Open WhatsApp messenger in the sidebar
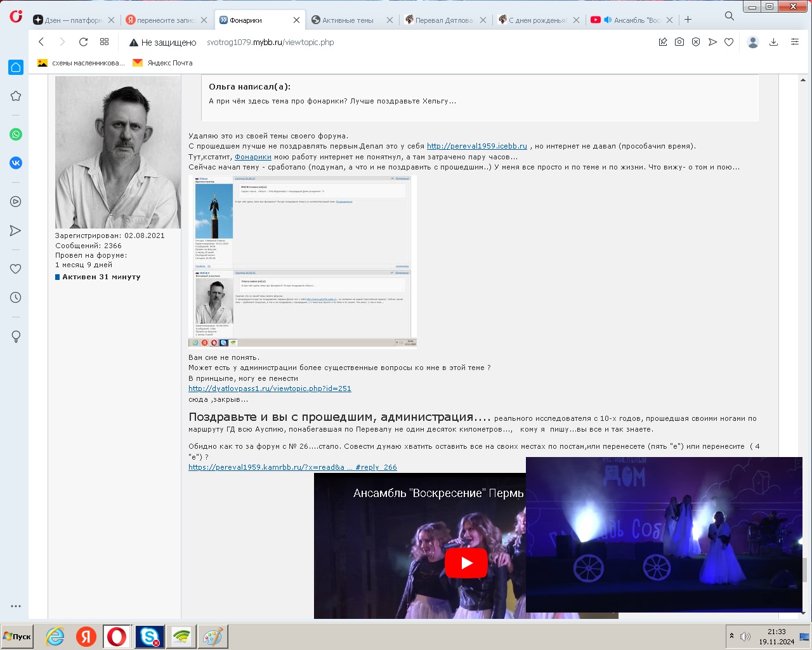 (16, 134)
